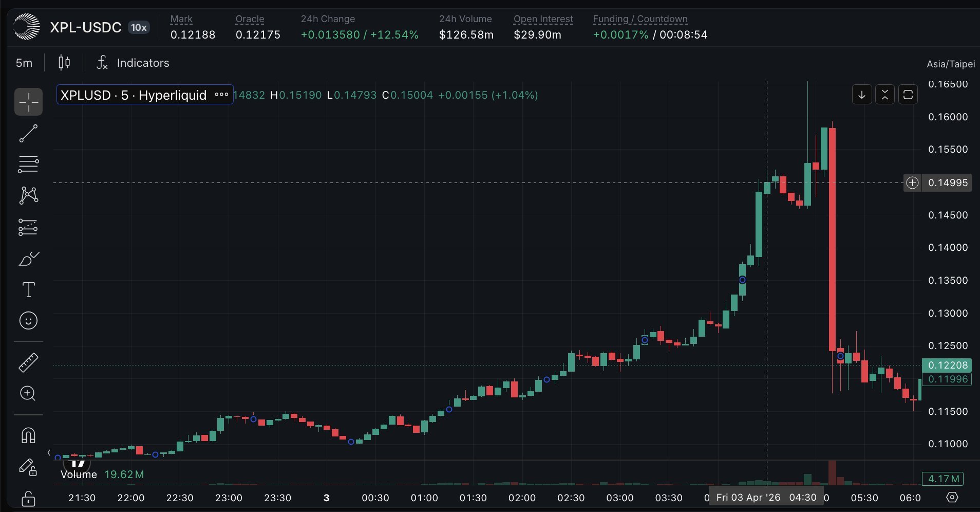Toggle magnet mode for drawings
980x512 pixels.
click(x=28, y=435)
